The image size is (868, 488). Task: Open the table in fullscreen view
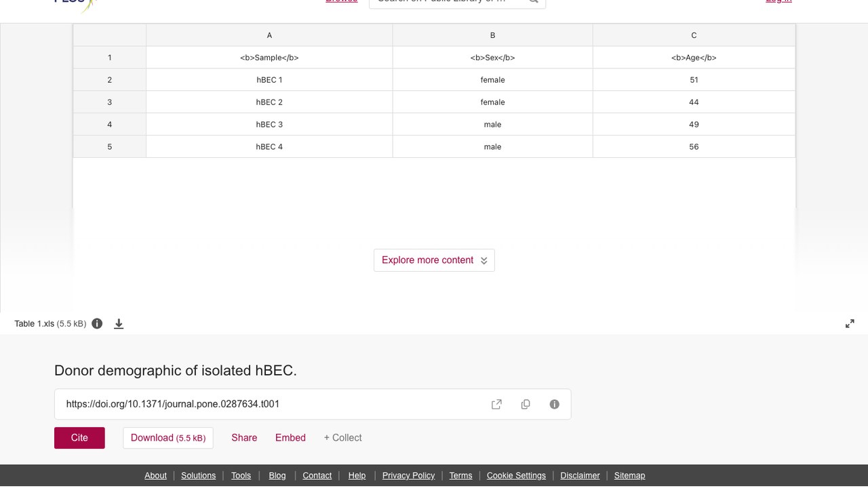850,324
